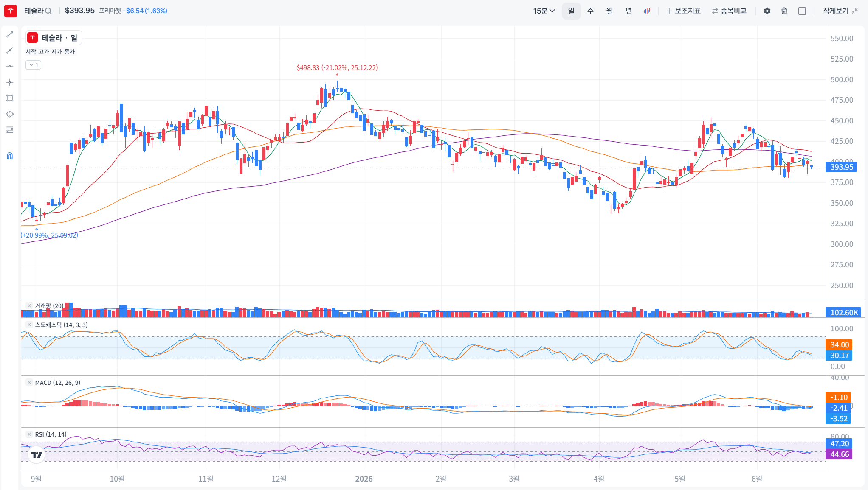Click 작게보기 to shrink the chart

coord(840,11)
